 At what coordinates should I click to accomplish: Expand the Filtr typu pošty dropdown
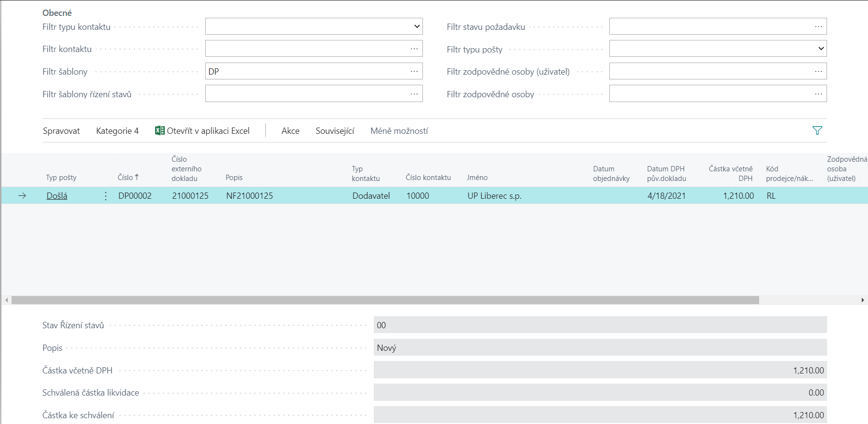821,49
